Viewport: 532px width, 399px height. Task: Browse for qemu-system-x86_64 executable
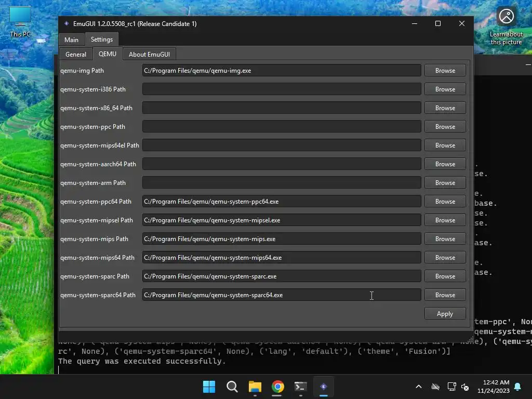point(445,108)
